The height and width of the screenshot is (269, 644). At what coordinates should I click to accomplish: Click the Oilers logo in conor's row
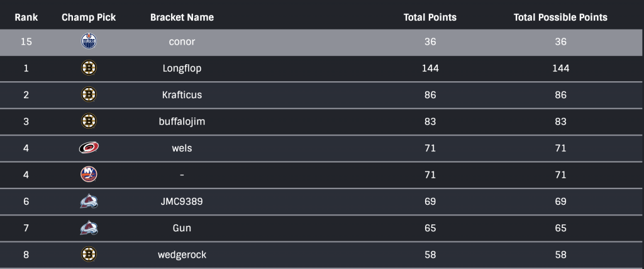89,42
